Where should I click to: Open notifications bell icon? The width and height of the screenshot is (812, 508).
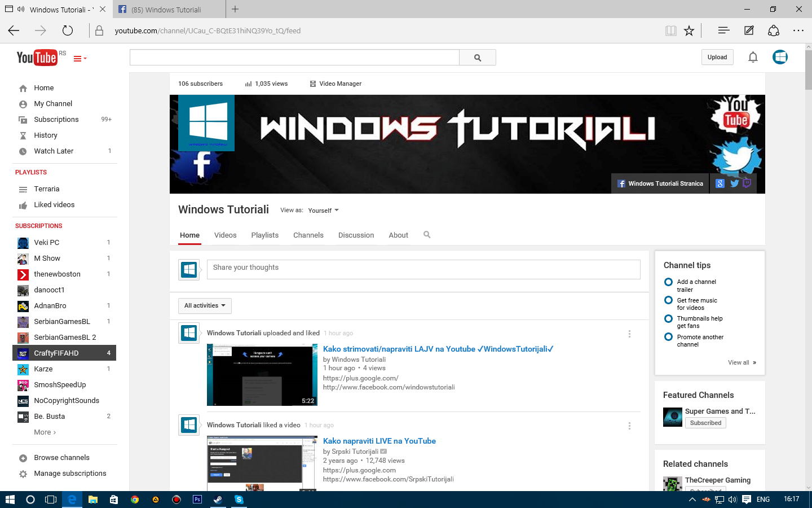(753, 57)
